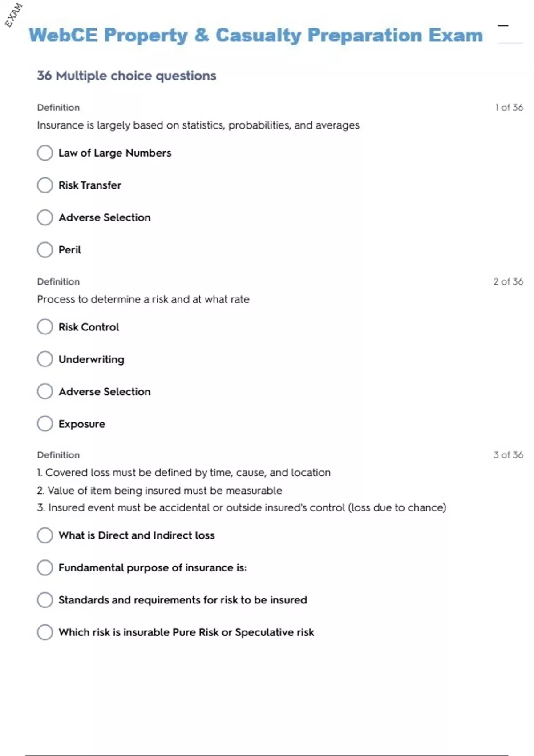Select 'Fundamental purpose of insurance is:' option

point(45,568)
